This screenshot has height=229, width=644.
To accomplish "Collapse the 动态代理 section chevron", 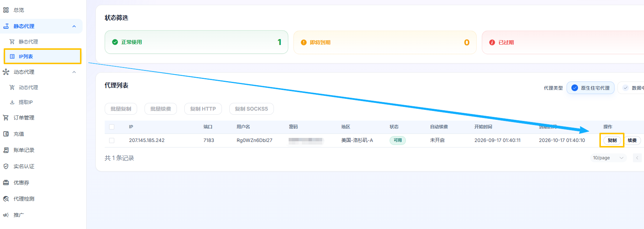I will (x=74, y=72).
